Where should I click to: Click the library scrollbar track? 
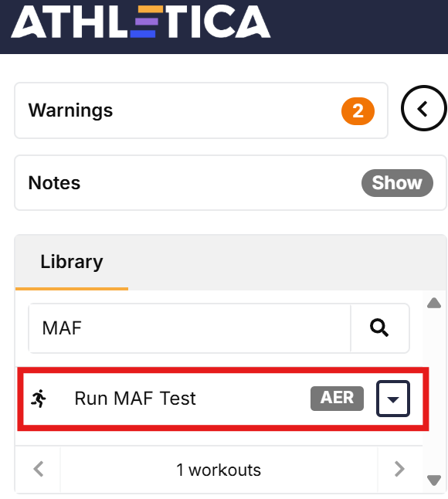[434, 392]
